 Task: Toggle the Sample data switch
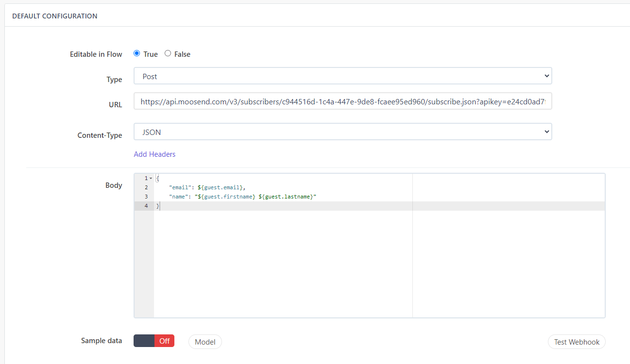[154, 341]
